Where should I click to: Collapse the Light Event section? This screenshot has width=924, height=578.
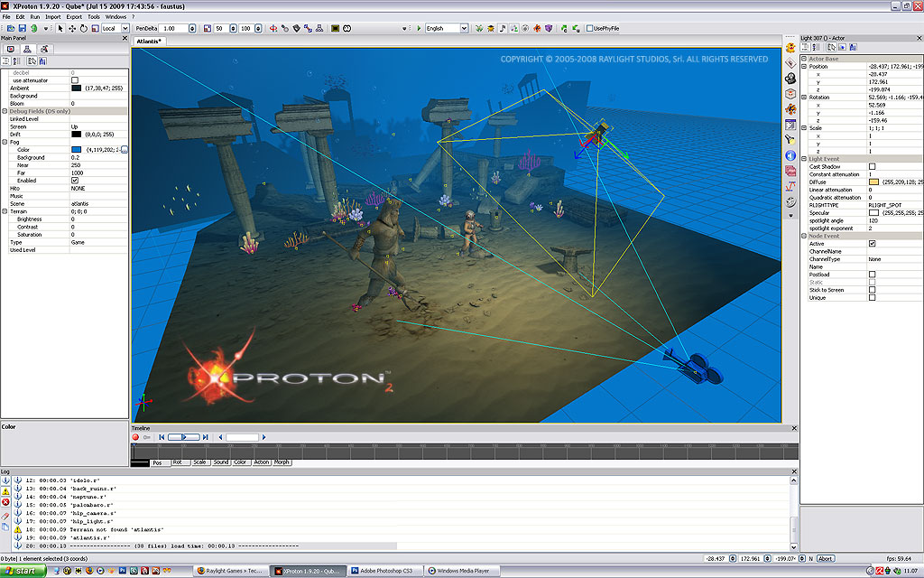pyautogui.click(x=804, y=159)
